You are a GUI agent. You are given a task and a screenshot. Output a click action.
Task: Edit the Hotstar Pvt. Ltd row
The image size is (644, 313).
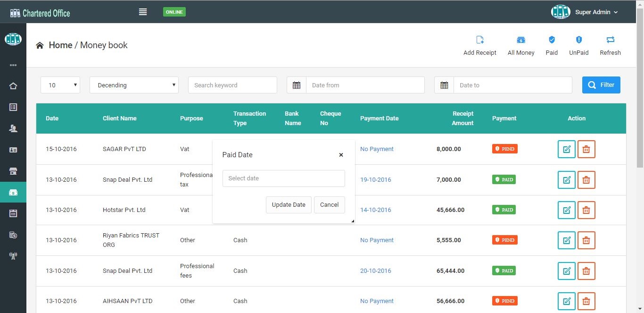click(567, 210)
